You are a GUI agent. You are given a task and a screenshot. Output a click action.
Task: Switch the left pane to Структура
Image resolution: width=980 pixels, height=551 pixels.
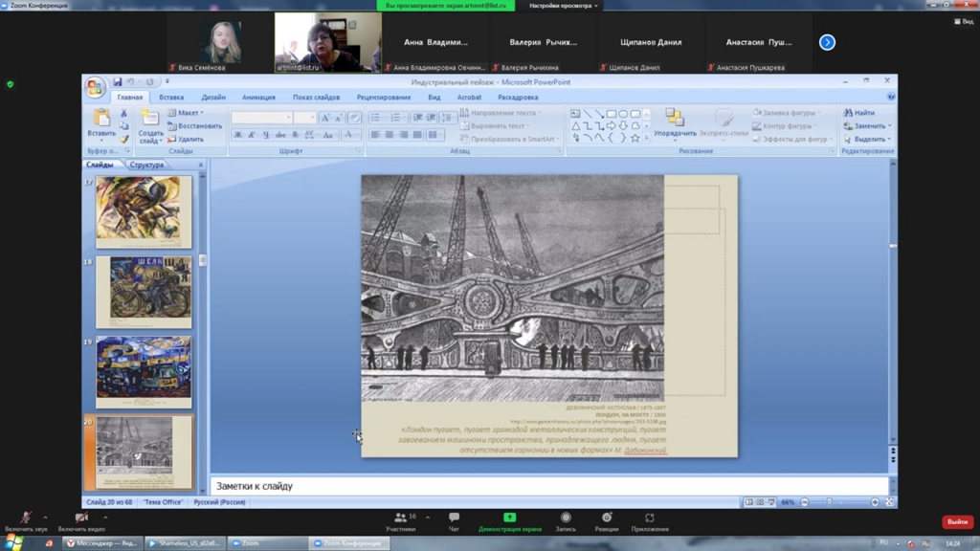(x=146, y=165)
